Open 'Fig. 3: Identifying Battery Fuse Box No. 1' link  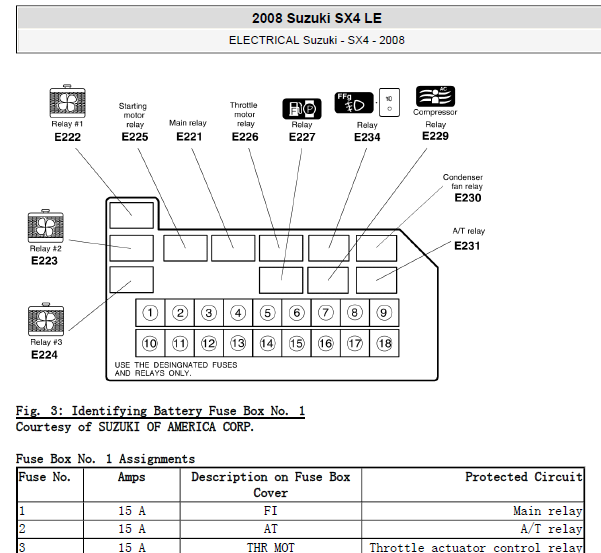(x=160, y=411)
